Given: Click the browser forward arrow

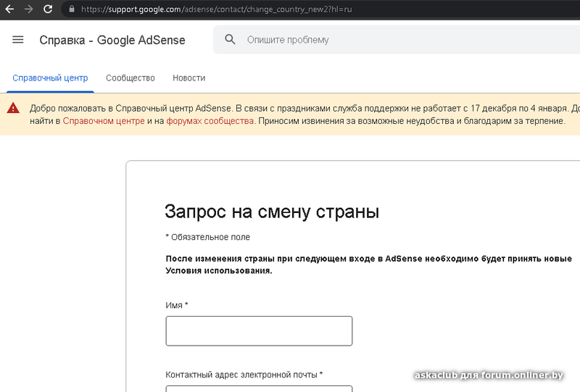Looking at the screenshot, I should pyautogui.click(x=28, y=9).
